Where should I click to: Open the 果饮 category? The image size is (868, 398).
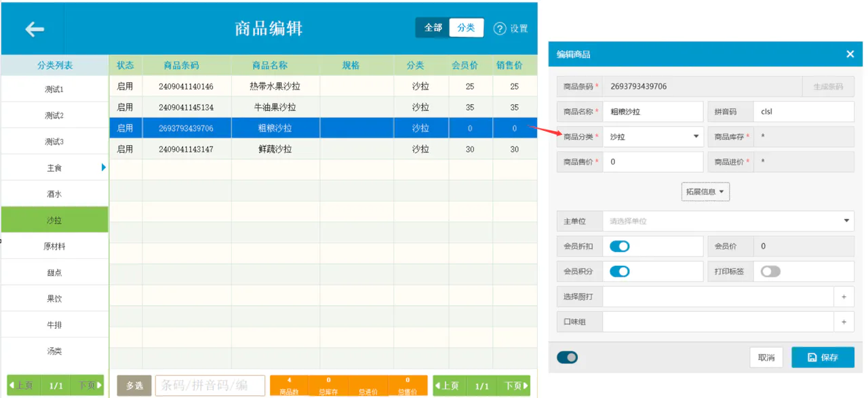[54, 299]
